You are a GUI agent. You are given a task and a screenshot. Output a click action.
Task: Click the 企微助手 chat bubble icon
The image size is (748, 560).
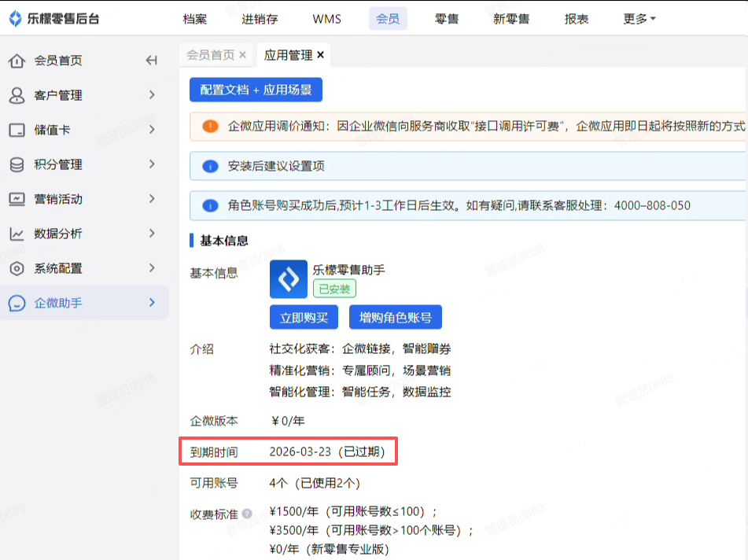point(17,303)
